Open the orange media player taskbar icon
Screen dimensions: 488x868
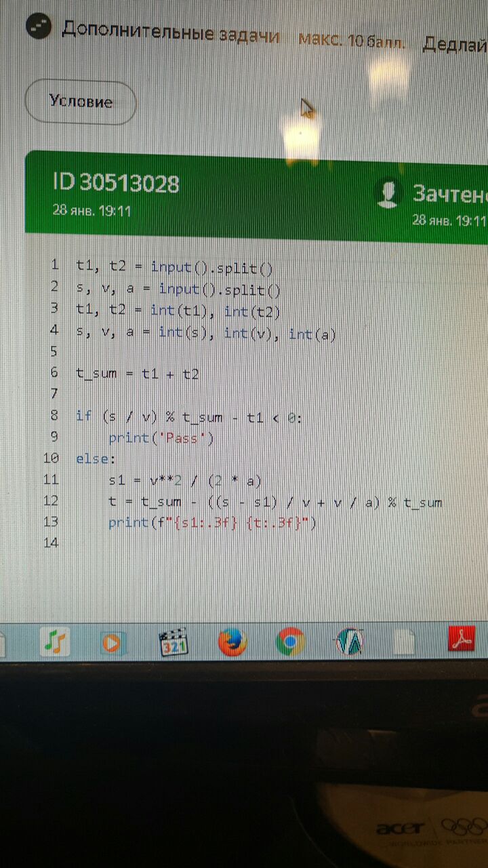click(x=113, y=642)
